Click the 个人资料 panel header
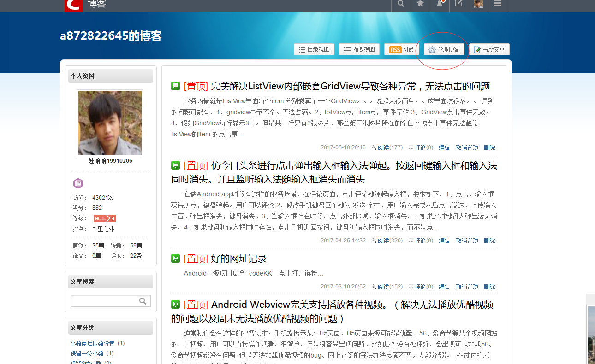 (111, 76)
